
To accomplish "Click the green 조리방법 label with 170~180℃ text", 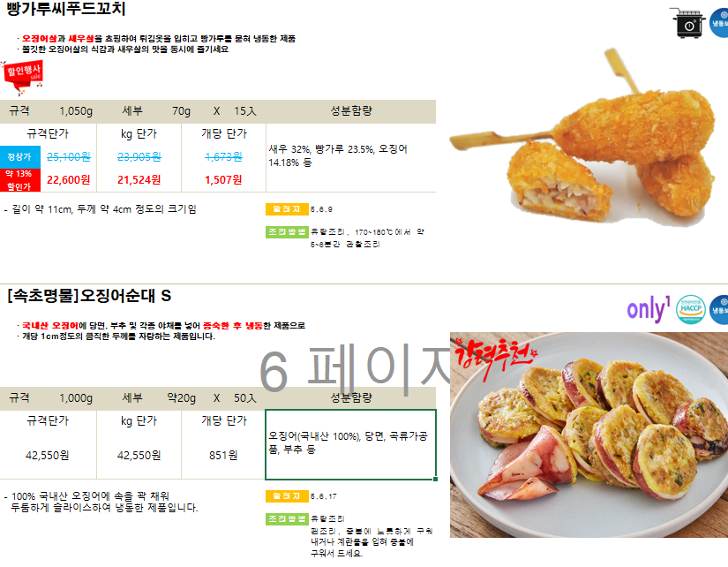I will coord(287,232).
